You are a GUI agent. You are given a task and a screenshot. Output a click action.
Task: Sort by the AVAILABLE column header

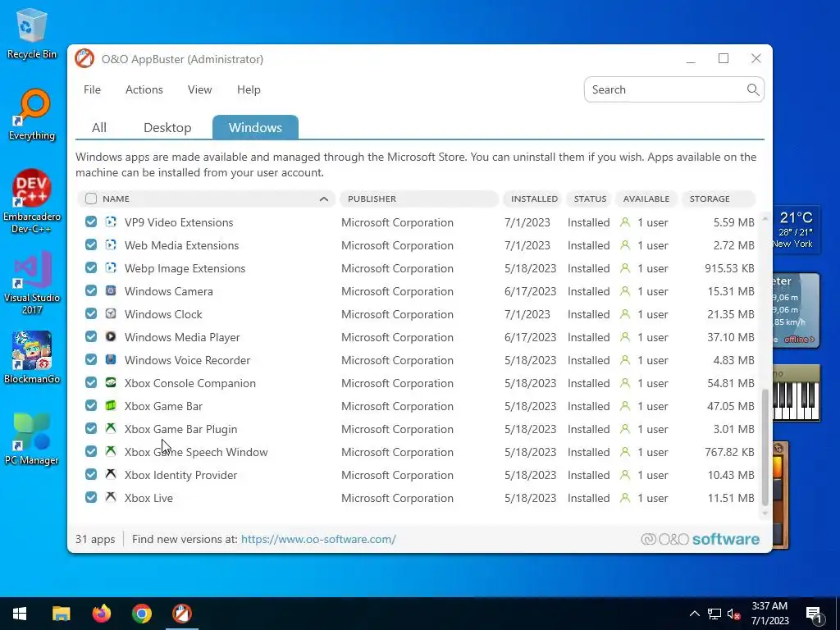pyautogui.click(x=646, y=199)
